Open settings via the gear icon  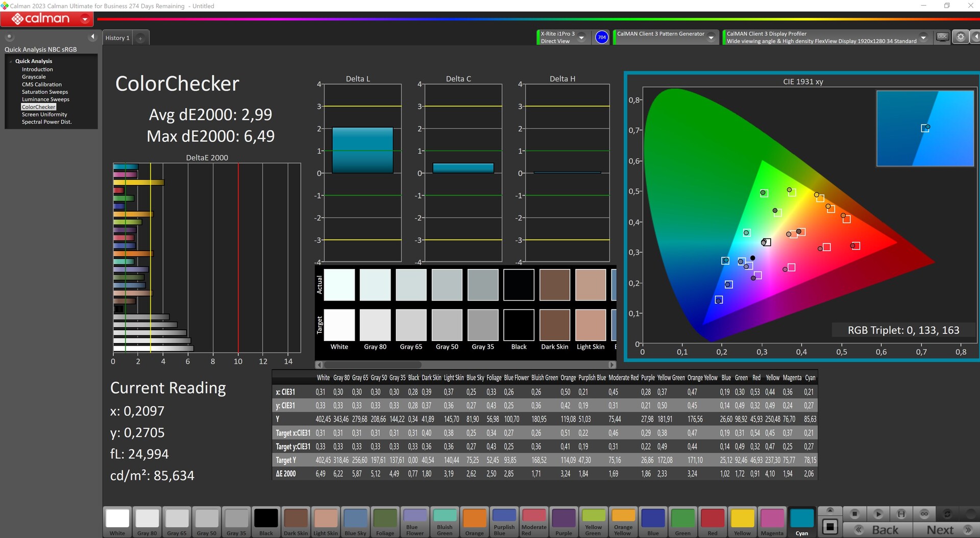click(960, 37)
